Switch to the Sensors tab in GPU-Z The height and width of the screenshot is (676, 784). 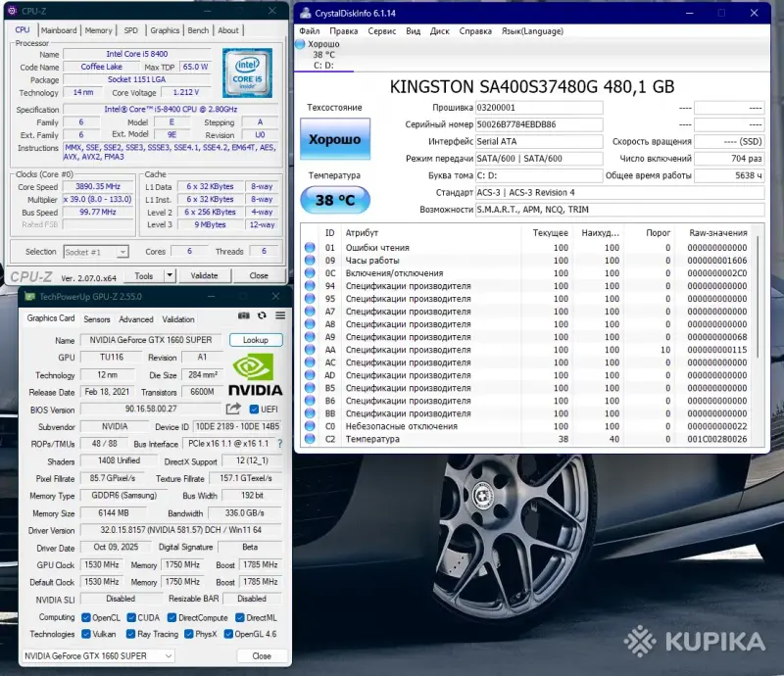tap(96, 319)
